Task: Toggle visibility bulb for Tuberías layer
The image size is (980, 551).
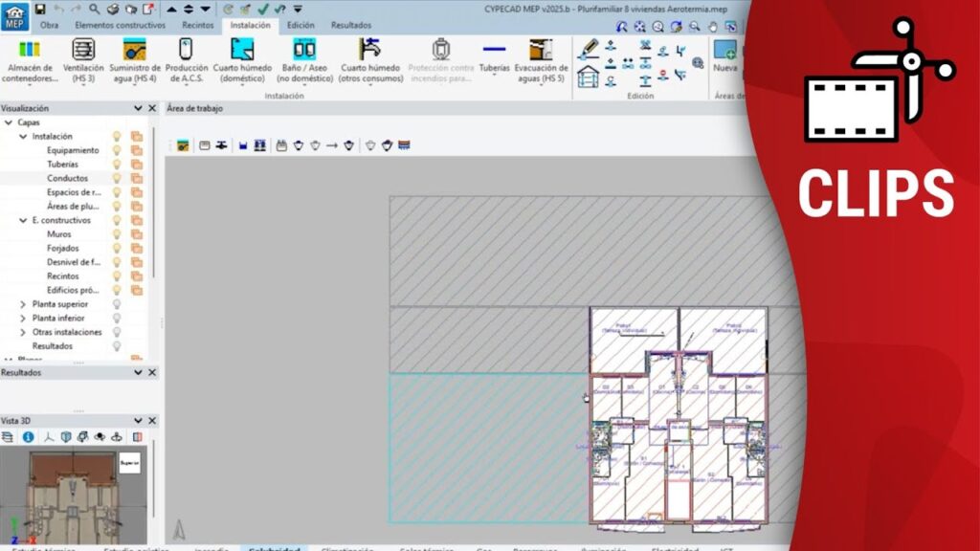Action: pyautogui.click(x=118, y=165)
